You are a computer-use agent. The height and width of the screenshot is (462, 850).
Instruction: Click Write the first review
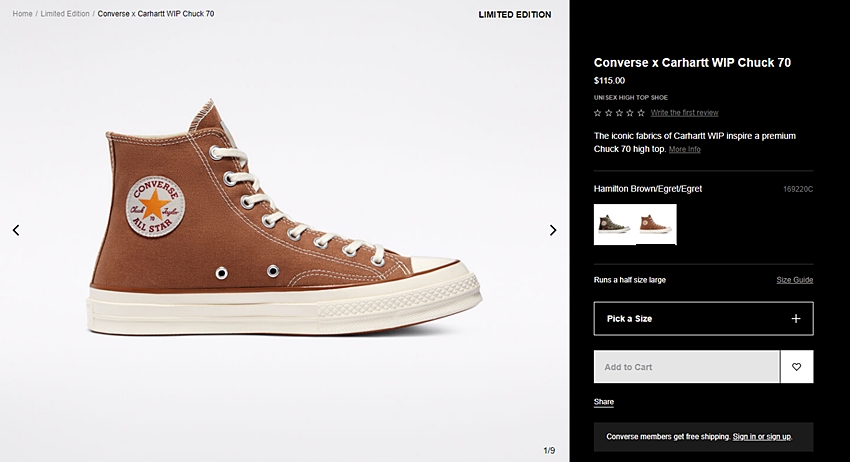click(x=684, y=113)
